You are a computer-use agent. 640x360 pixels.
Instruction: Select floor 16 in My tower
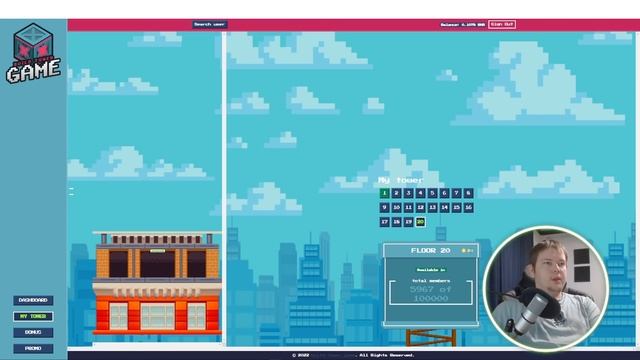point(469,208)
